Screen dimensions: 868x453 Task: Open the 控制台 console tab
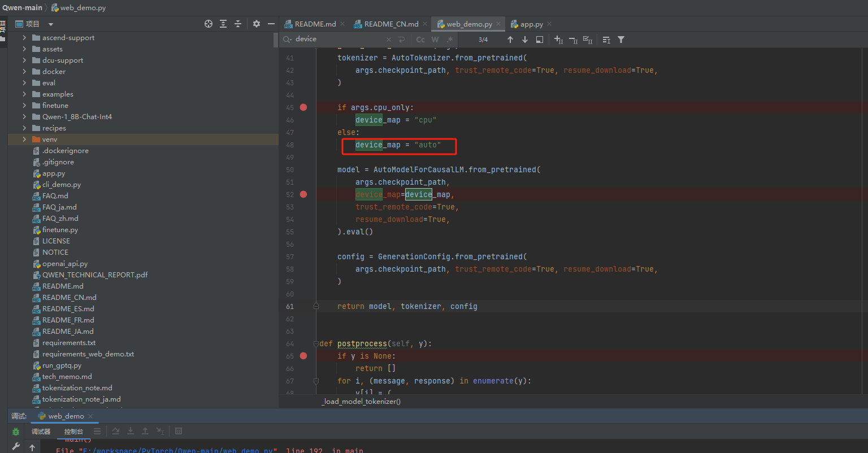73,432
